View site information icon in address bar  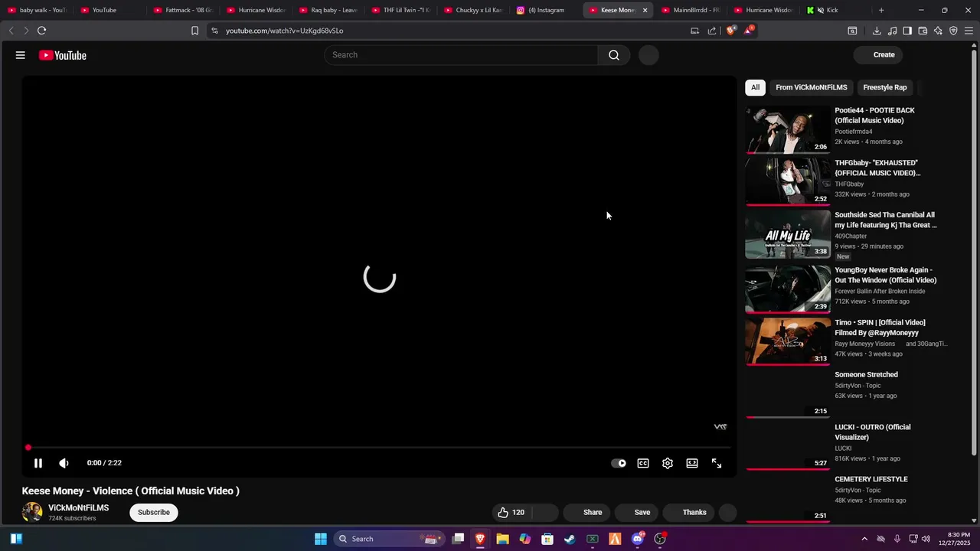[214, 31]
